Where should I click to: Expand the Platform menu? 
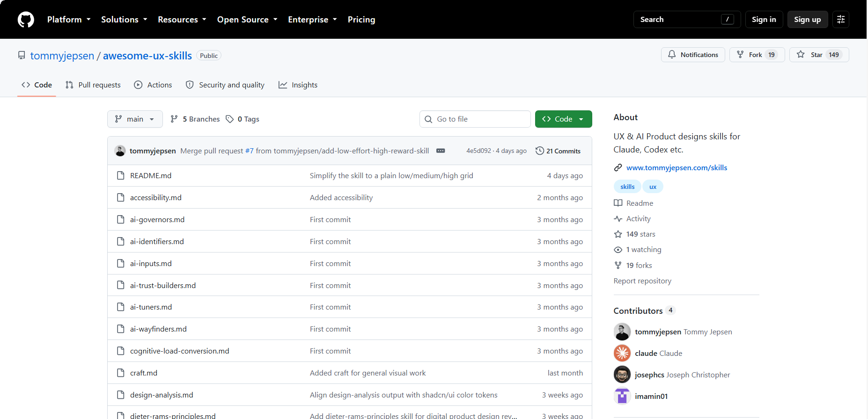tap(69, 20)
